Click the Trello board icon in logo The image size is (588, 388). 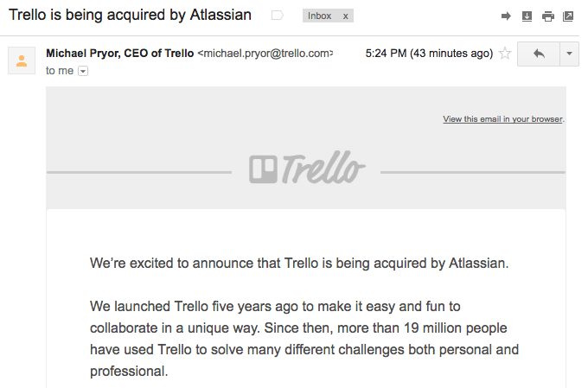pyautogui.click(x=262, y=169)
